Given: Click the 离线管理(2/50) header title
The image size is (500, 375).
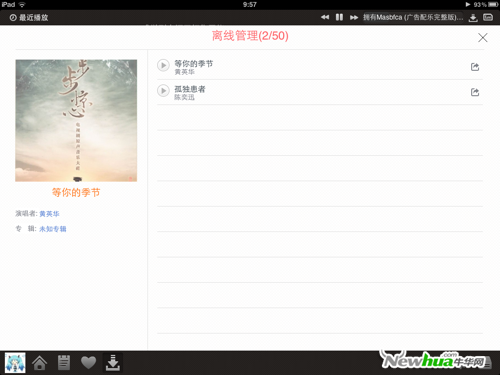Looking at the screenshot, I should (x=250, y=36).
